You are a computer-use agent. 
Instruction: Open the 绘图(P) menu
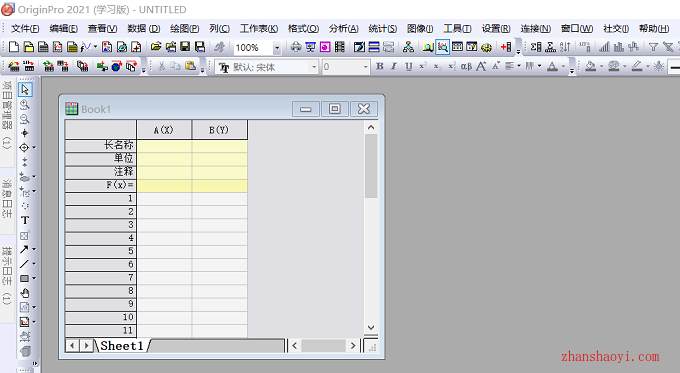[x=184, y=29]
